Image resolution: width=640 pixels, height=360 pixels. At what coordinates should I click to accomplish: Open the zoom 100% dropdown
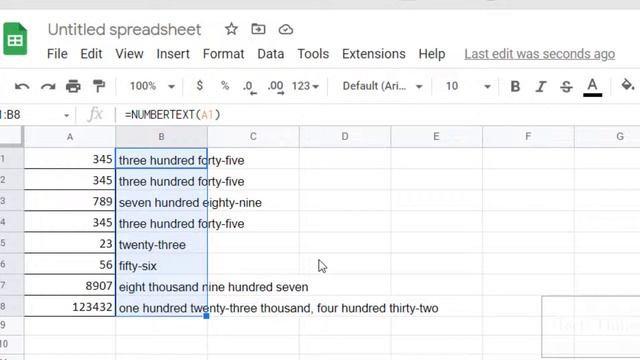click(152, 86)
